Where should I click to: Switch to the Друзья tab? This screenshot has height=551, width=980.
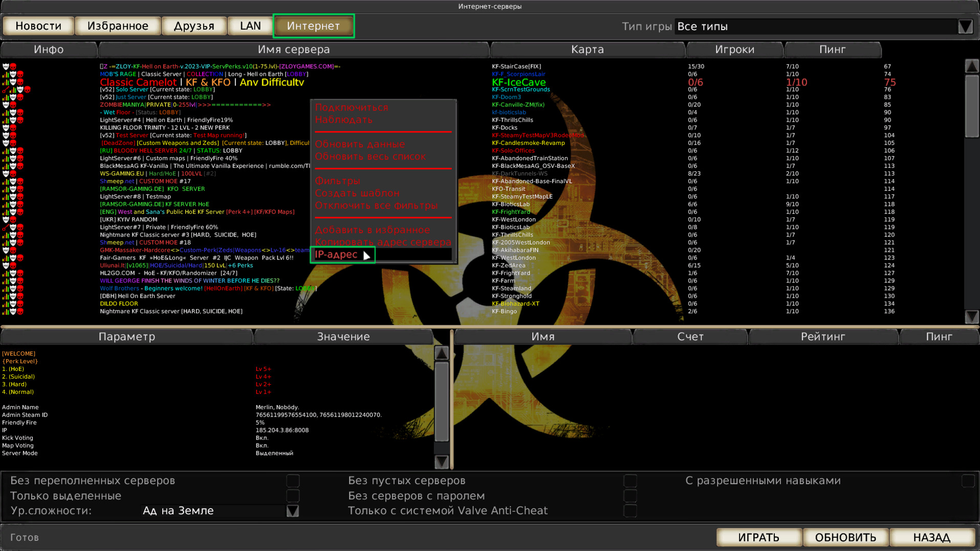tap(194, 26)
